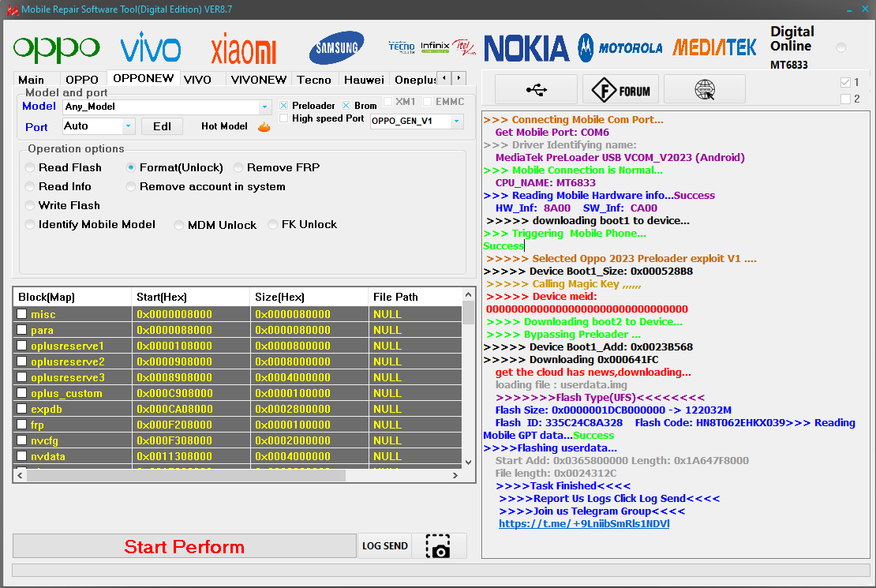Viewport: 876px width, 588px height.
Task: Click the vivo brand logo
Action: (151, 47)
